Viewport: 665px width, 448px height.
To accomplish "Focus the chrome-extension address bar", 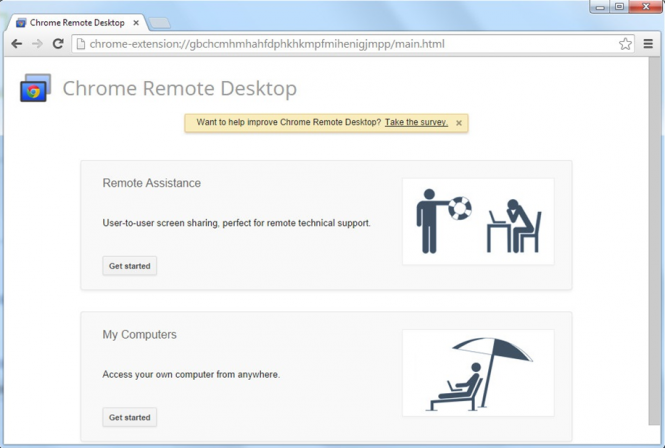I will [340, 44].
